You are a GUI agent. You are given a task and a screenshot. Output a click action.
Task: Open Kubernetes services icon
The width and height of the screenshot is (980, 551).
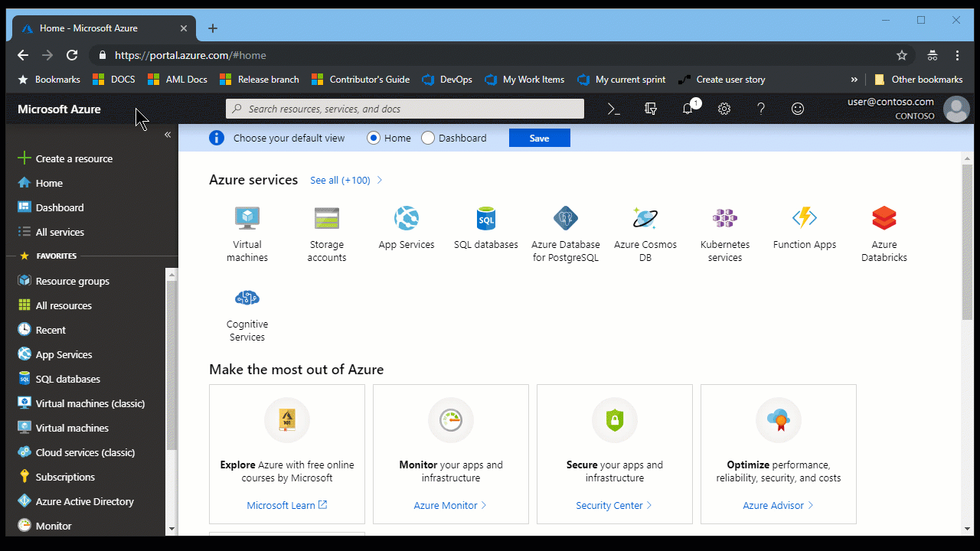[724, 219]
